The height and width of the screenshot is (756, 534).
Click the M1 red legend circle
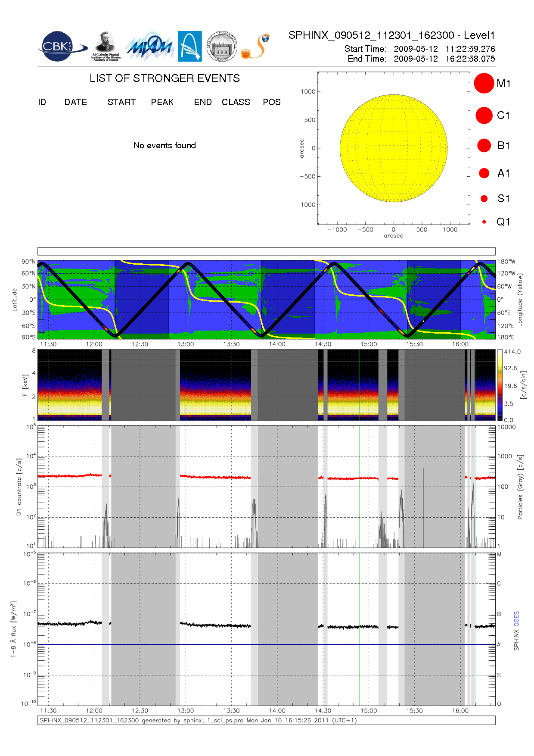click(x=484, y=83)
